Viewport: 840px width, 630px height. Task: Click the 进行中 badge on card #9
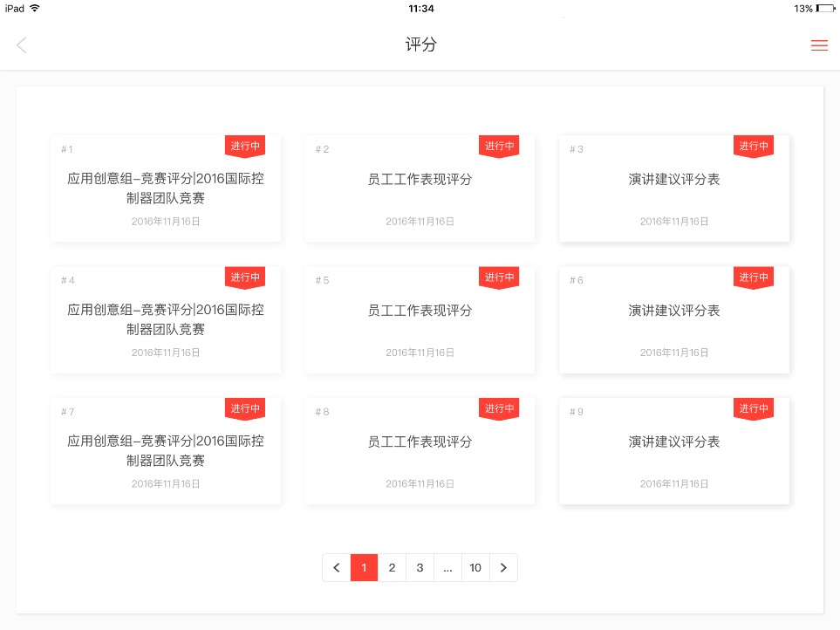click(x=754, y=408)
